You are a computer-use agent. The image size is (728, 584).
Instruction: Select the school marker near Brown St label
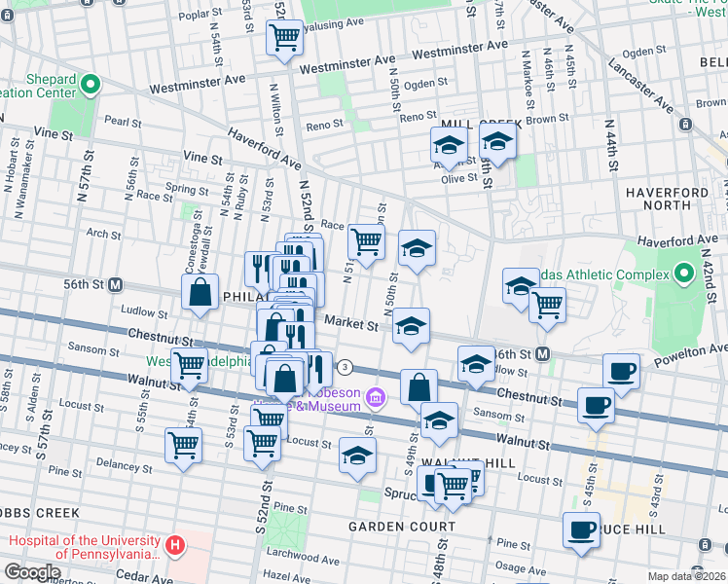pos(497,141)
